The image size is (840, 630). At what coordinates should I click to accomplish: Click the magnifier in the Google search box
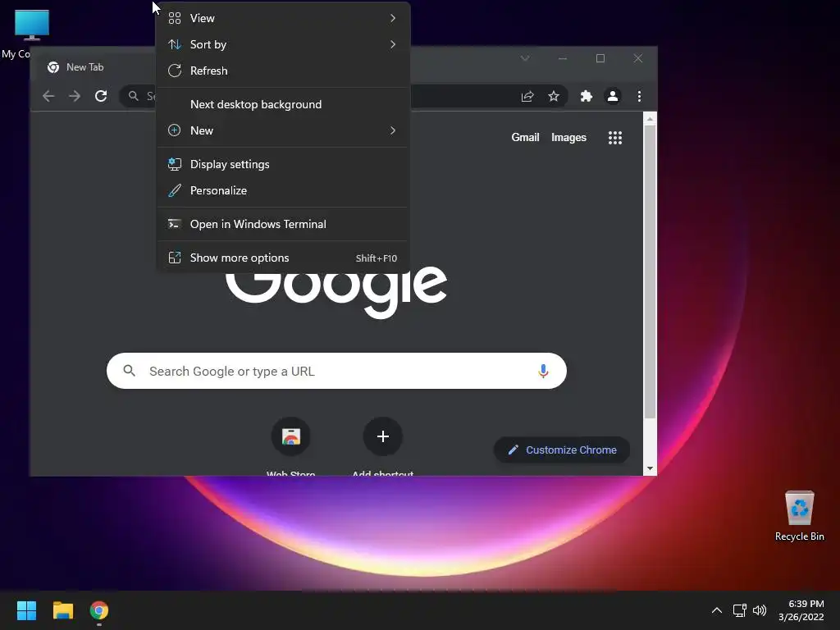coord(129,370)
